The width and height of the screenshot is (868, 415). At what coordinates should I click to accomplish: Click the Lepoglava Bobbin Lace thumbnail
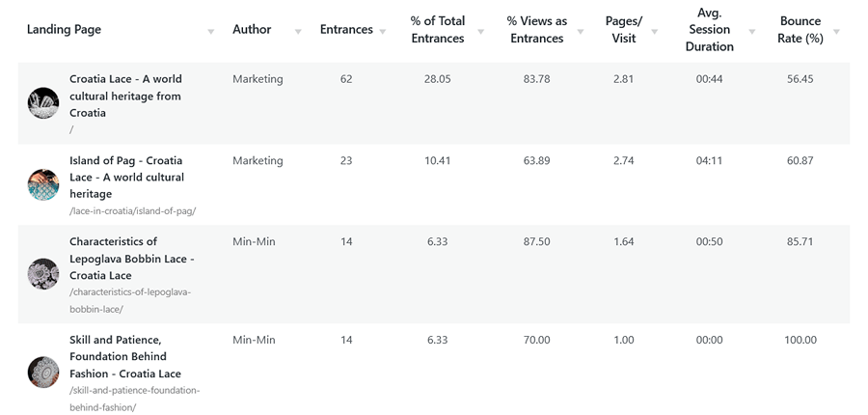pos(43,274)
